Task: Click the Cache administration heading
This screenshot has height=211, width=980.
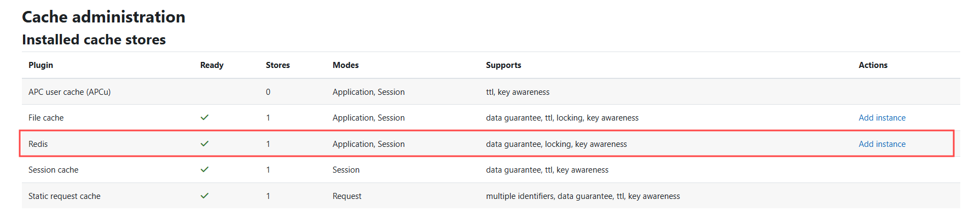Action: pos(103,17)
